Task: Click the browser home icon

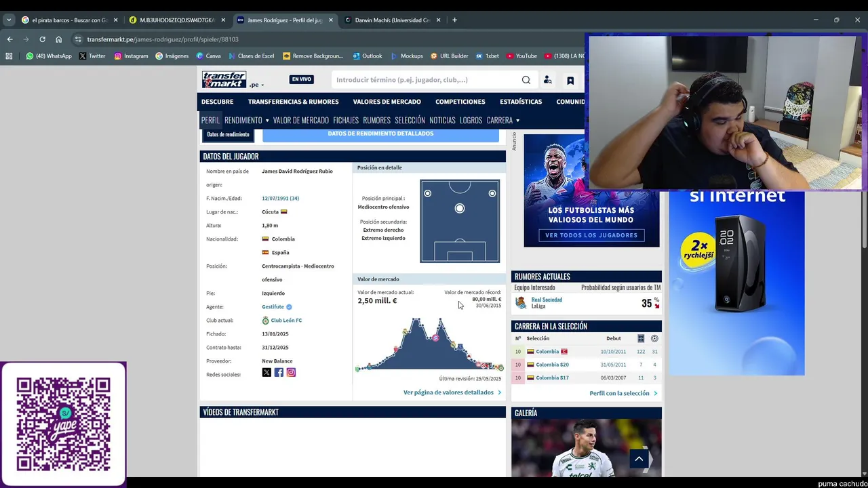Action: tap(58, 39)
